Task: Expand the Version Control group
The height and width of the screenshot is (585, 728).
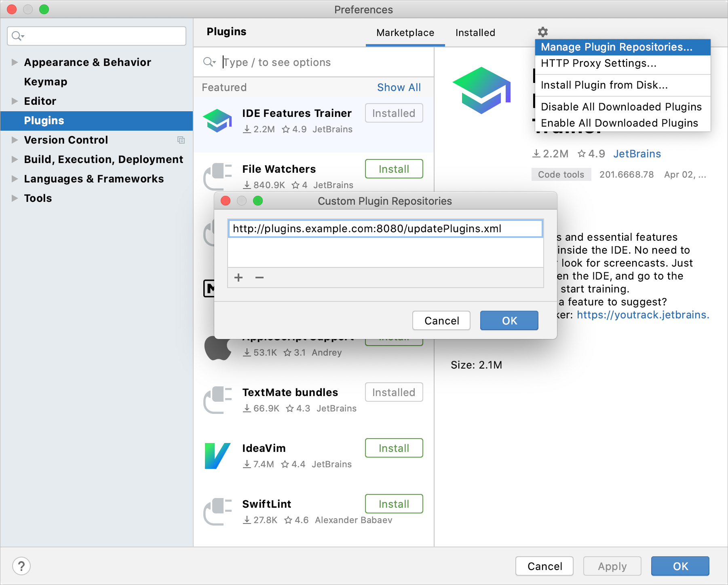Action: 15,140
